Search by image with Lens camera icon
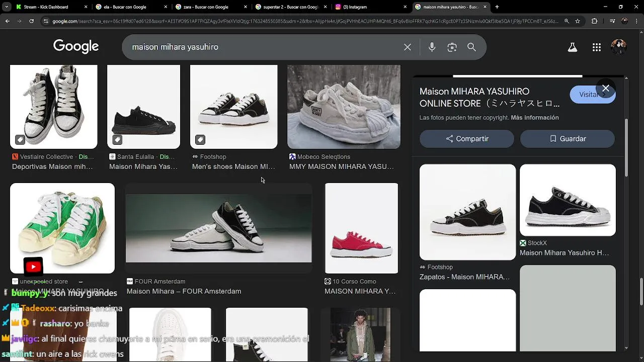 coord(452,47)
